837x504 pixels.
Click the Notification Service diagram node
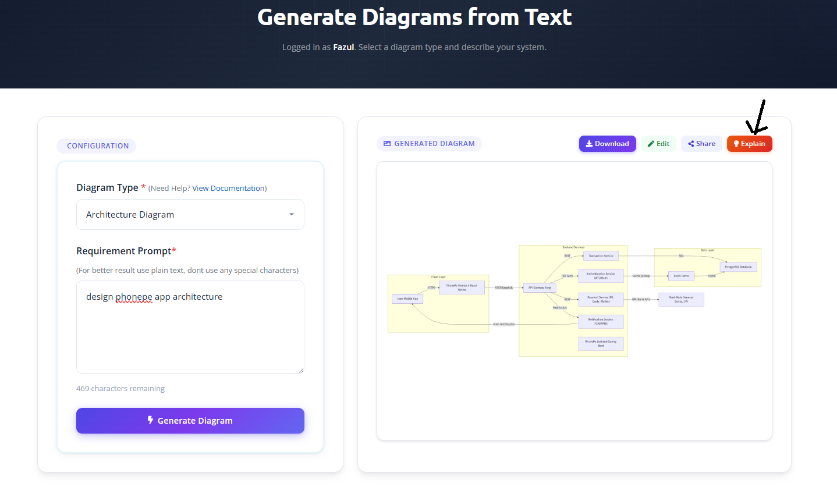(601, 321)
